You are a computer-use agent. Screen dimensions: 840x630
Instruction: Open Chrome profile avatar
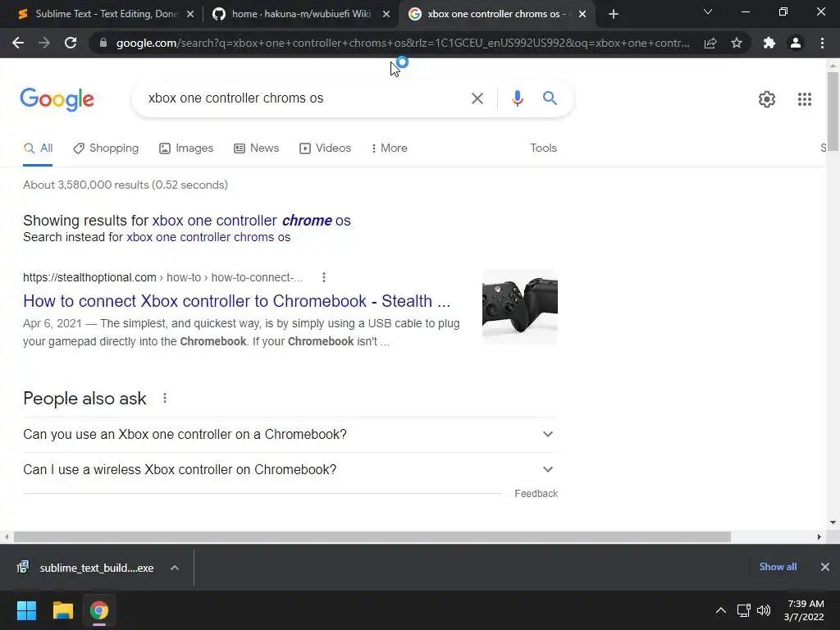[796, 43]
